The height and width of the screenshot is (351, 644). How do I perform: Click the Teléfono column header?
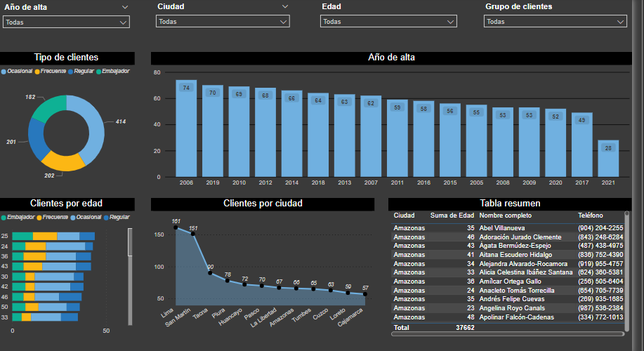click(x=590, y=216)
